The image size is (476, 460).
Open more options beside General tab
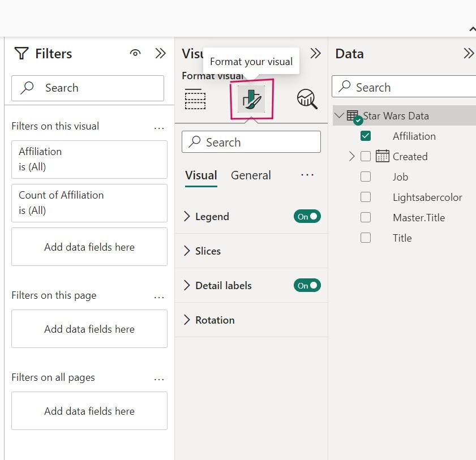307,175
